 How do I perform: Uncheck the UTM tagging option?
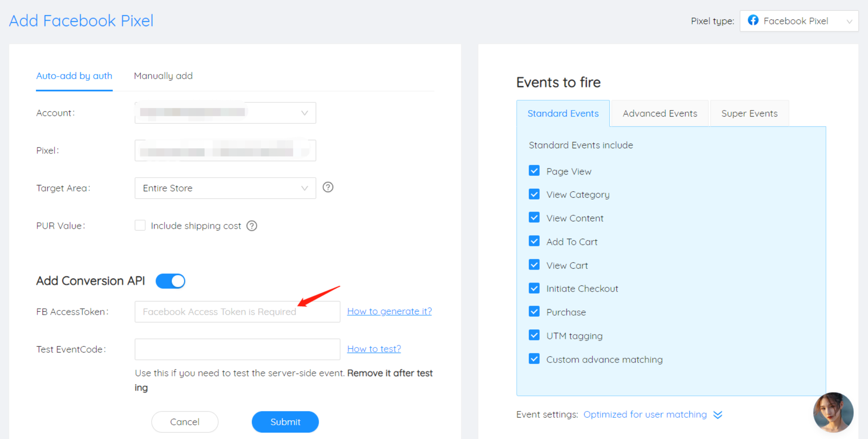click(x=534, y=335)
